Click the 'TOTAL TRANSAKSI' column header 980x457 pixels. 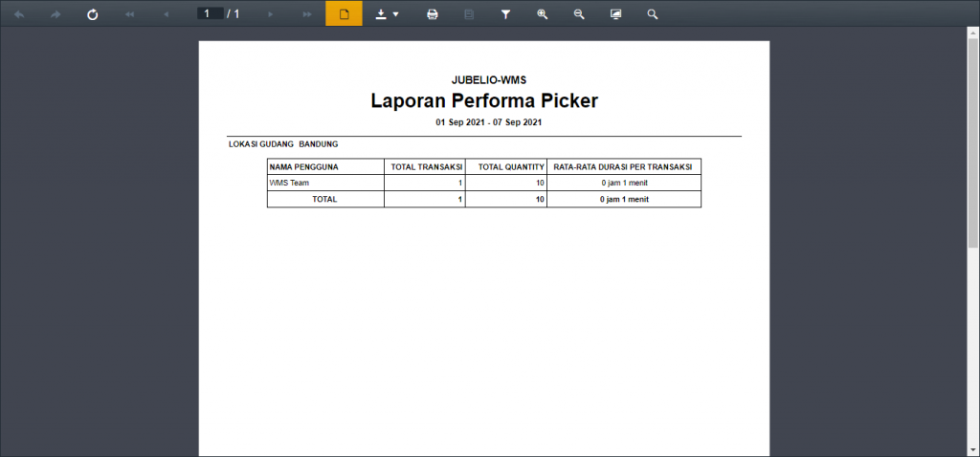coord(426,166)
